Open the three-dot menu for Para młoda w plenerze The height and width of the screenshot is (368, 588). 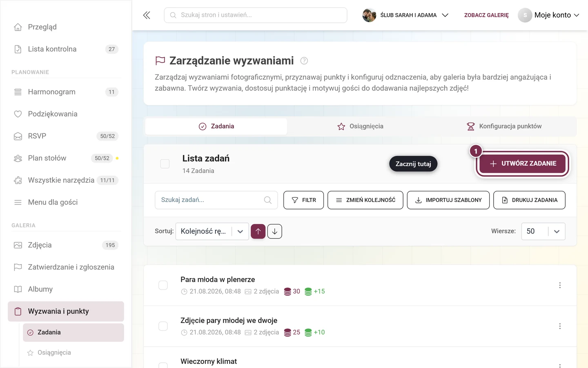560,285
